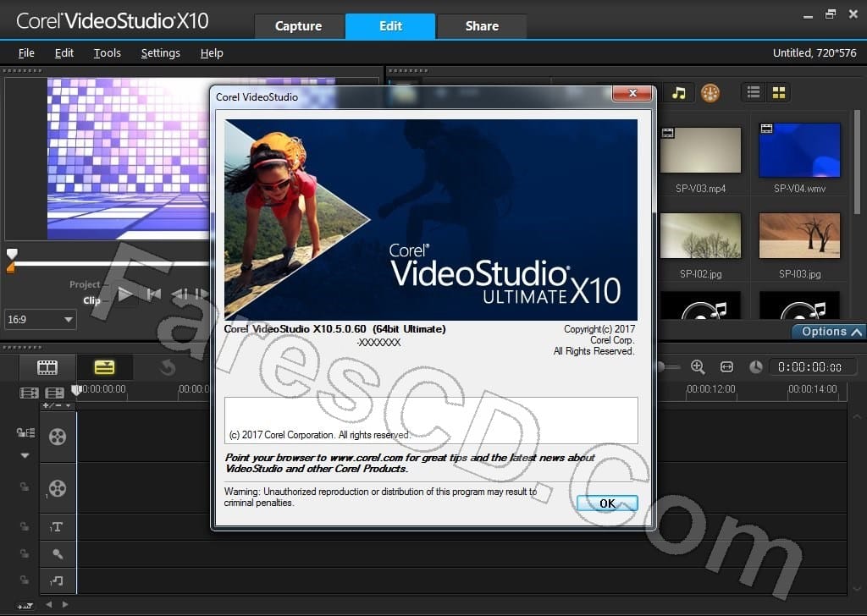This screenshot has height=616, width=867.
Task: Click the "Copyright(c) 2017" text in the dialog
Action: click(599, 328)
